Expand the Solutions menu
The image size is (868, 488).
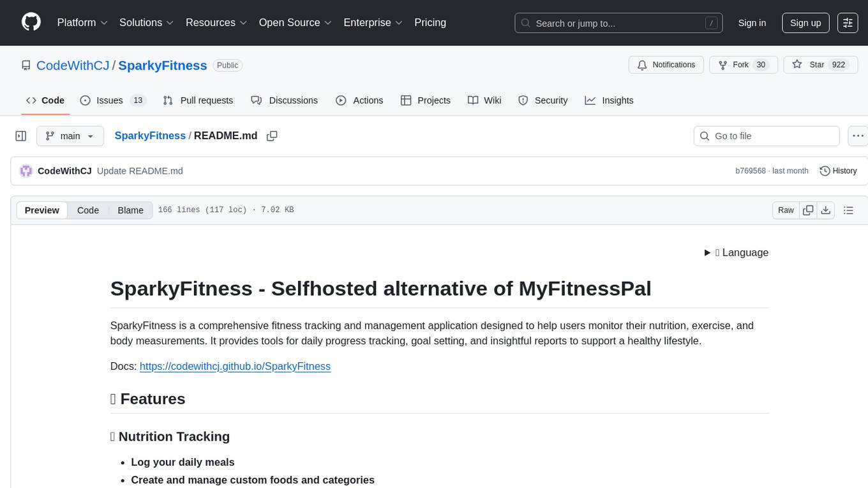point(147,22)
